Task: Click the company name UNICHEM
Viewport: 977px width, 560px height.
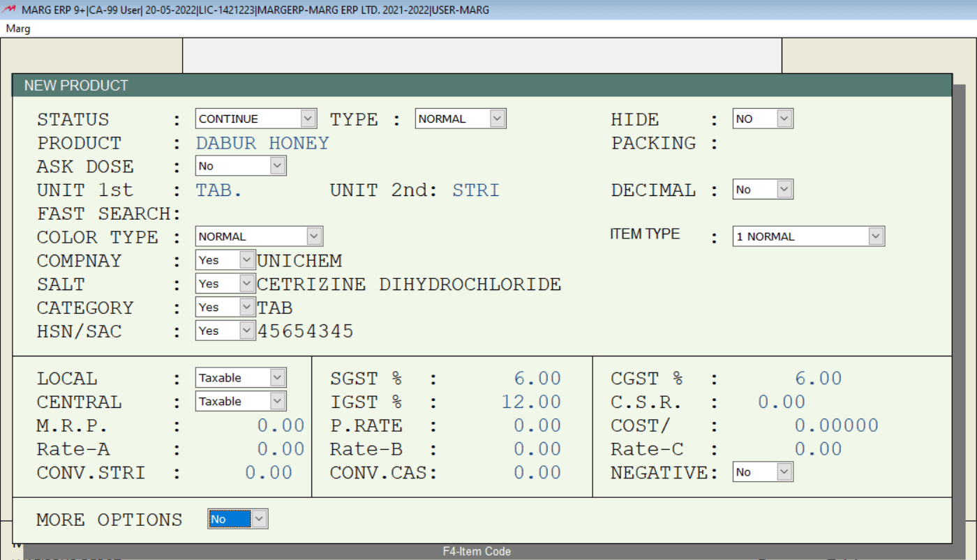Action: coord(300,261)
